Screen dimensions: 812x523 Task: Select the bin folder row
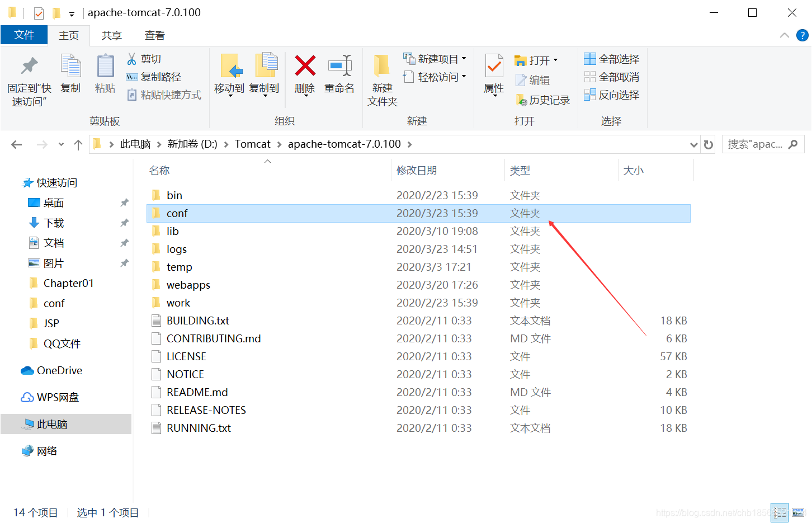tap(418, 195)
